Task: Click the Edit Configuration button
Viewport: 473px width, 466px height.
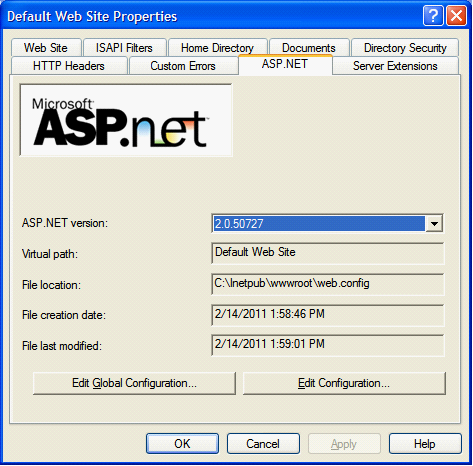Action: 344,383
